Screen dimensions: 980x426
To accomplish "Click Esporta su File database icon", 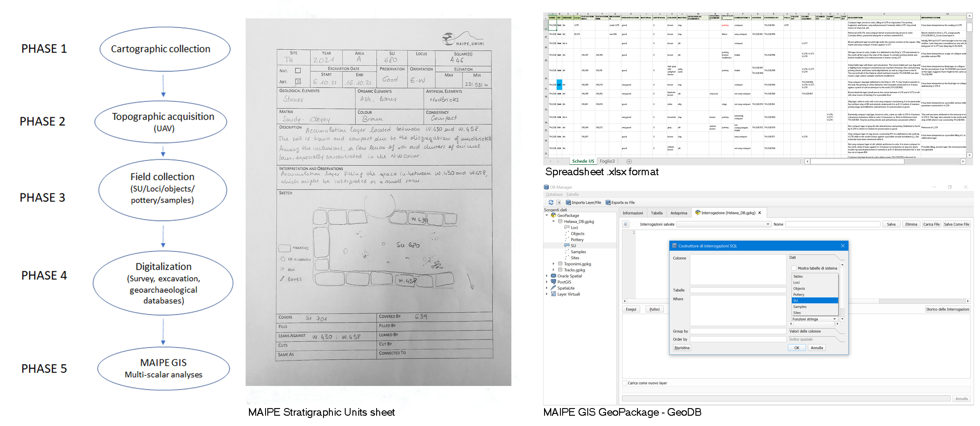I will click(608, 202).
